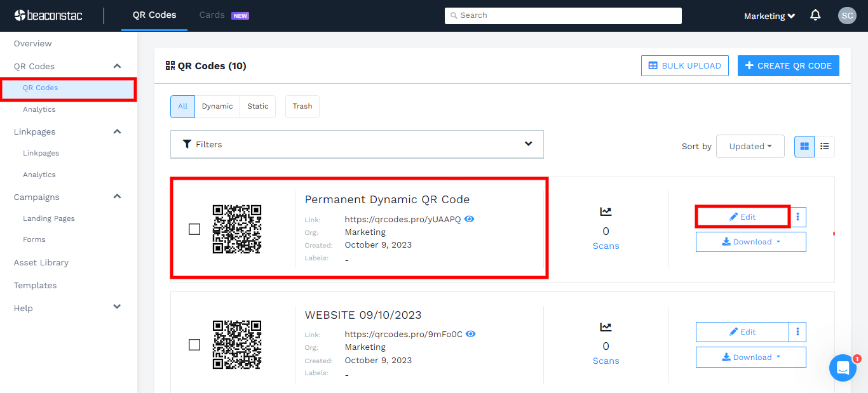Open the three-dot menu for Permanent Dynamic QR Code
Screen dimensions: 868x393
point(797,216)
